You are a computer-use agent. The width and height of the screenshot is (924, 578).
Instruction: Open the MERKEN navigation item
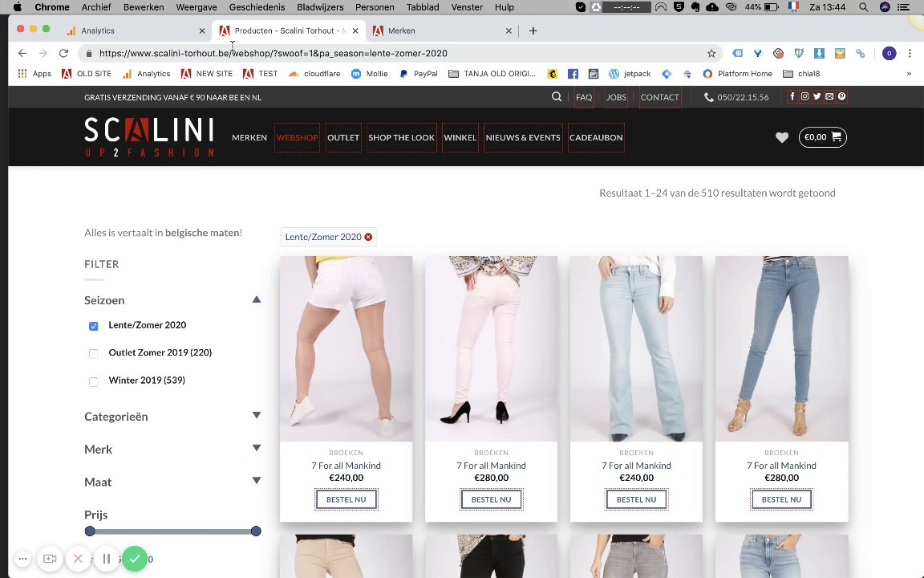tap(249, 137)
